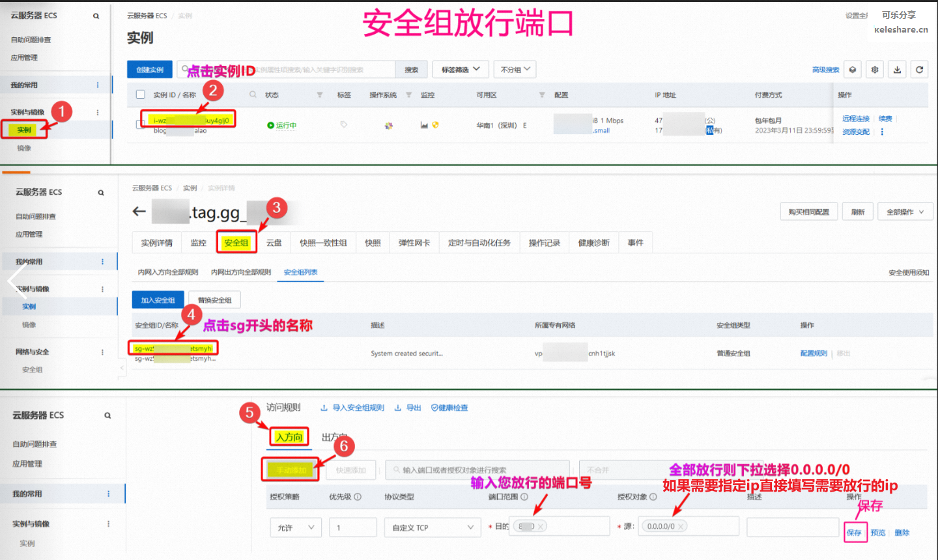Screen dimensions: 938x560
Task: Go back using the arrow beside the instance name
Action: click(x=139, y=212)
